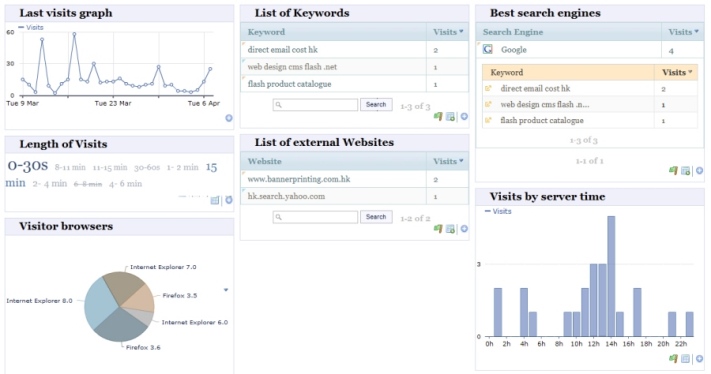The width and height of the screenshot is (711, 374).
Task: Click tag cloud icon in List of external Websites footer
Action: (x=438, y=229)
